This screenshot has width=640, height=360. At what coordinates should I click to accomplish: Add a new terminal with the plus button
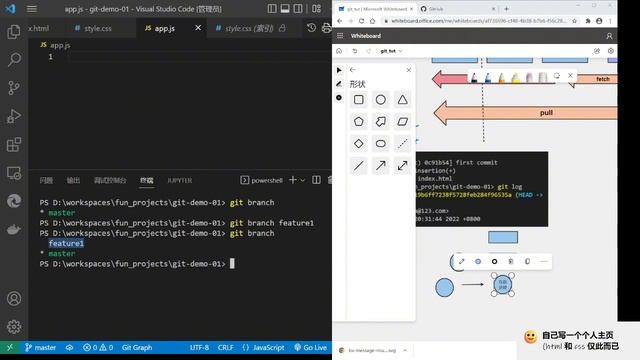pos(293,180)
